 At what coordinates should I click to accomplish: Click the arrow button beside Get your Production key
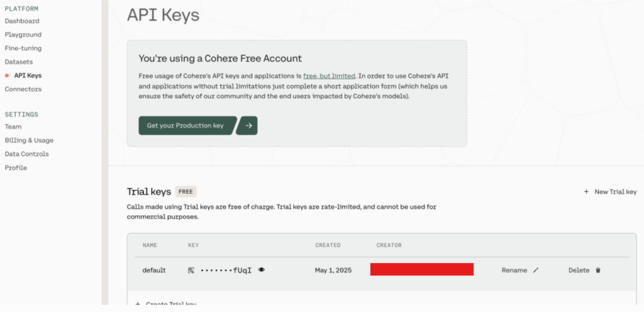pos(249,126)
